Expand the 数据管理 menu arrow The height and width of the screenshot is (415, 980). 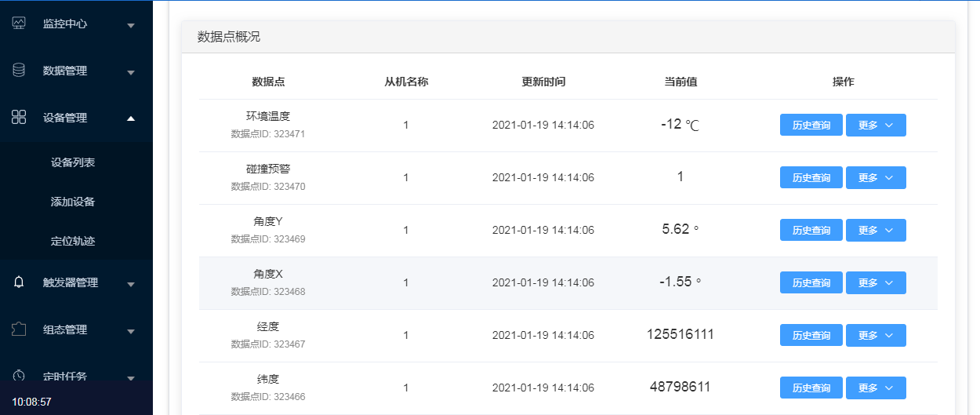[131, 72]
